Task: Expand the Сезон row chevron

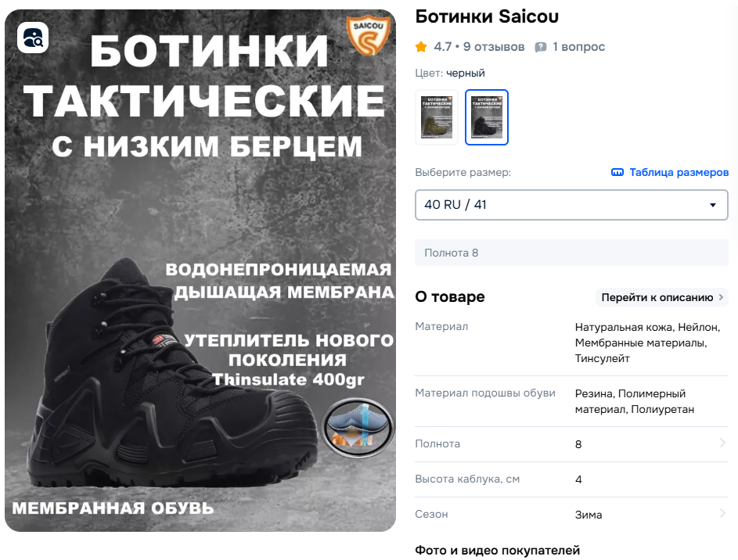Action: [722, 513]
